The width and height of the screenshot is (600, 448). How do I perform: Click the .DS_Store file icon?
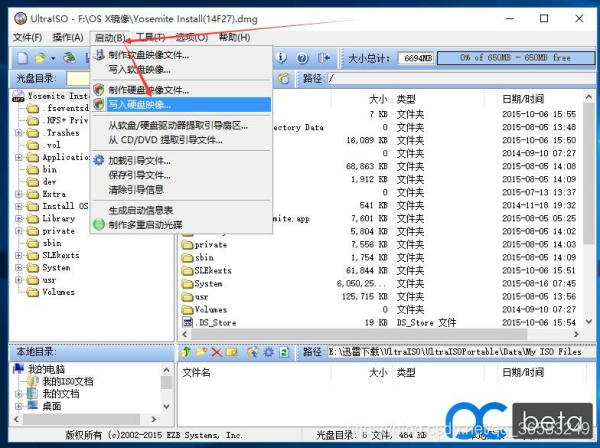(x=188, y=322)
